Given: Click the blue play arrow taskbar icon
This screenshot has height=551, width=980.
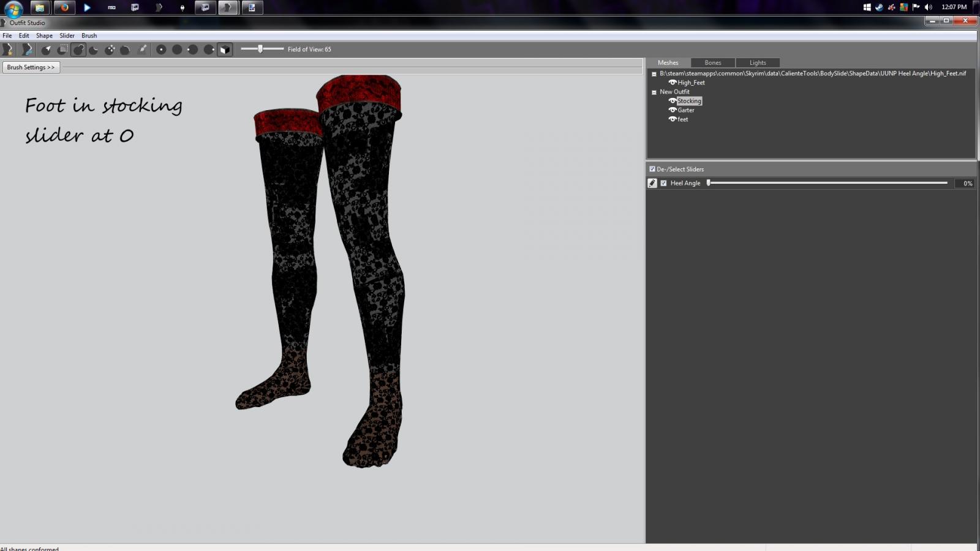Looking at the screenshot, I should [87, 7].
